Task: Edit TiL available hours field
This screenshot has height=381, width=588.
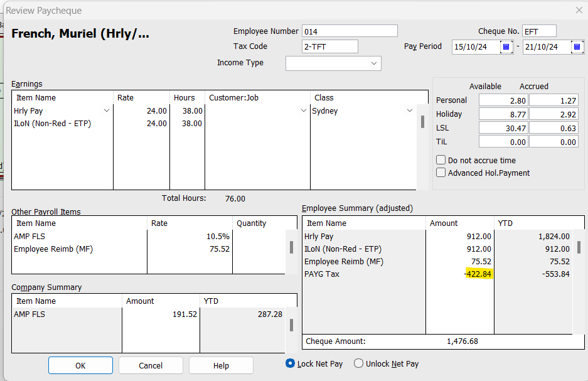Action: [x=503, y=142]
